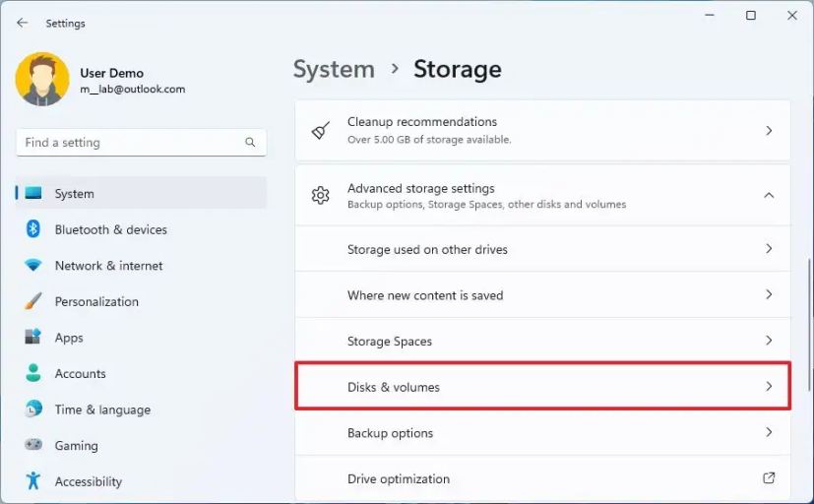The height and width of the screenshot is (504, 814).
Task: Select the System monitor icon in sidebar
Action: click(x=33, y=193)
